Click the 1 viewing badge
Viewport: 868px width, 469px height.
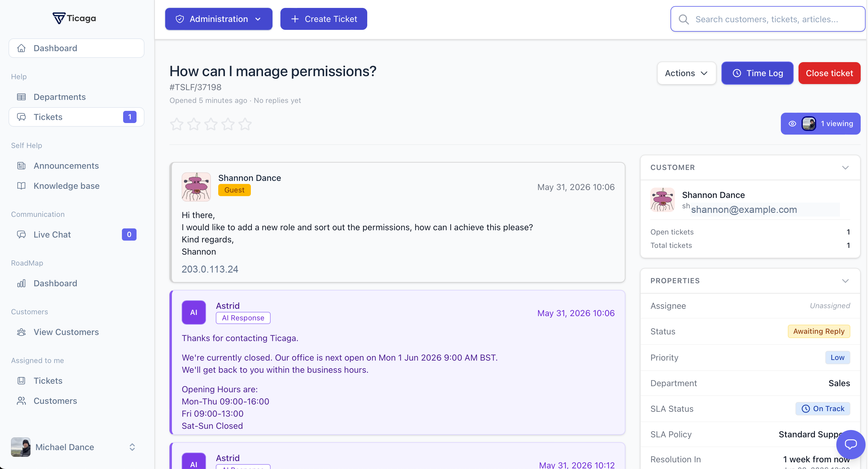coord(820,124)
